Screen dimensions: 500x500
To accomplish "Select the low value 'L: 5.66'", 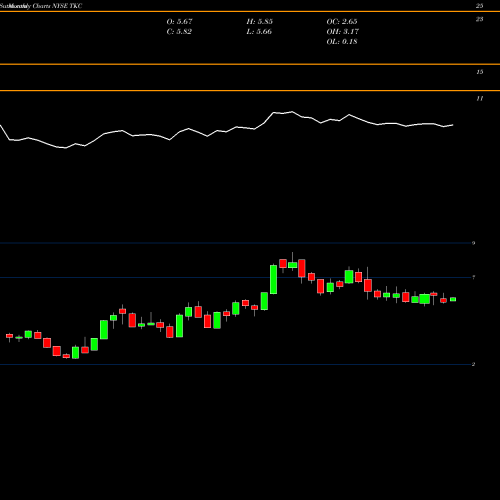I will click(259, 31).
